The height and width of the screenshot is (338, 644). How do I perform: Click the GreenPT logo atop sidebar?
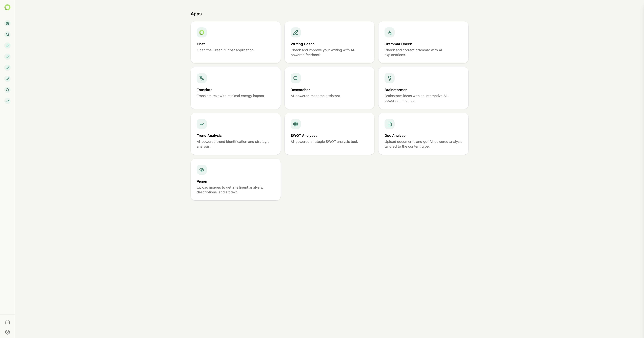[8, 8]
